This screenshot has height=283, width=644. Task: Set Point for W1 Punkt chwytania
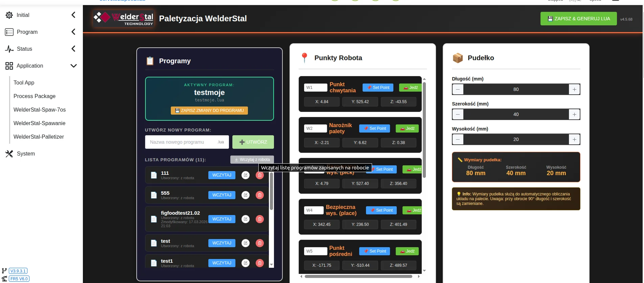[x=378, y=88]
